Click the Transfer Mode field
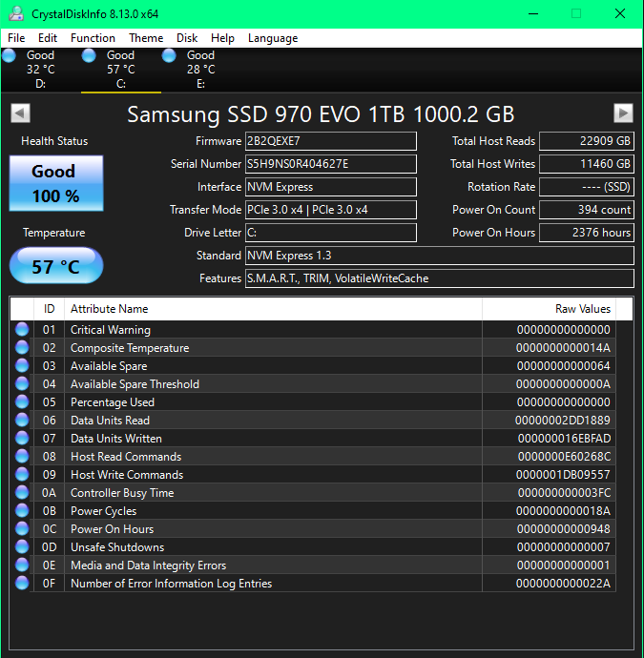The height and width of the screenshot is (658, 644). (331, 210)
